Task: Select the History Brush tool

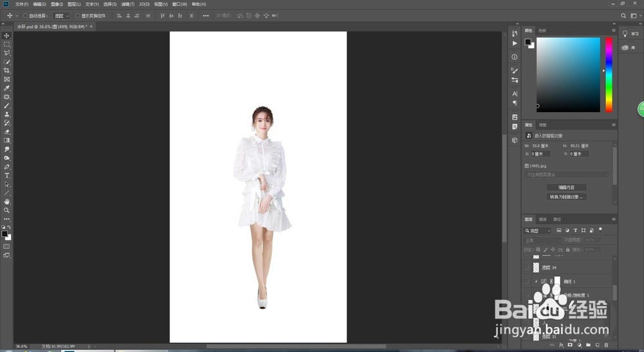Action: (6, 123)
